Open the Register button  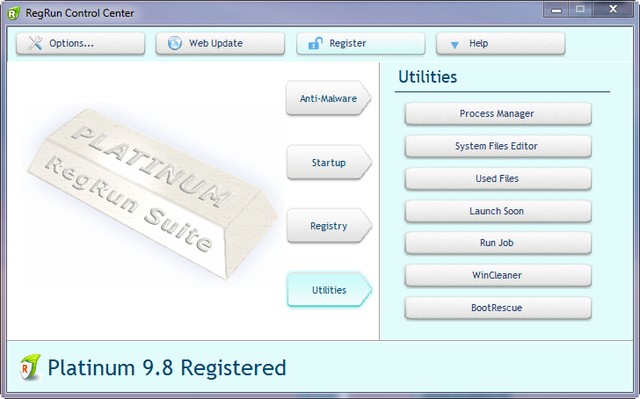(360, 43)
